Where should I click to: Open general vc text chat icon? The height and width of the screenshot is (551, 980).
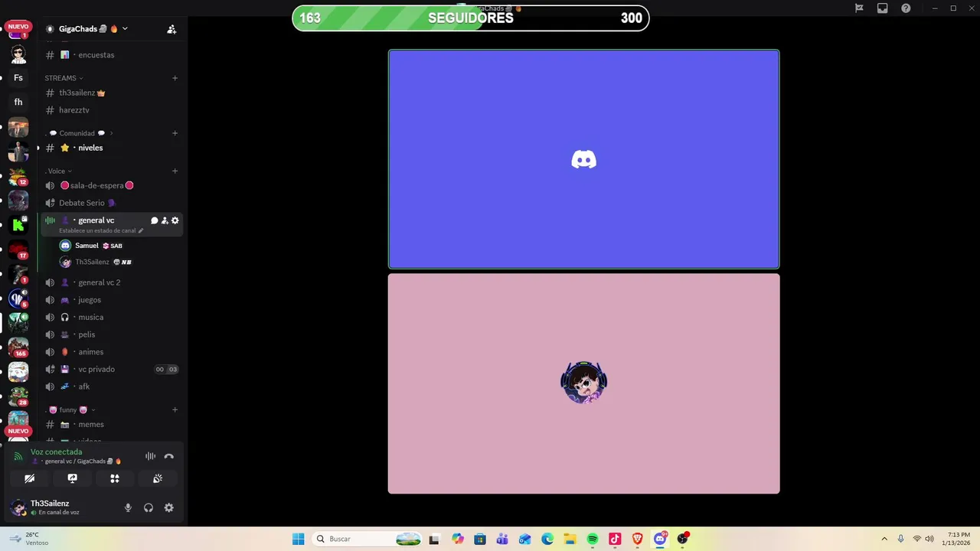(x=154, y=220)
